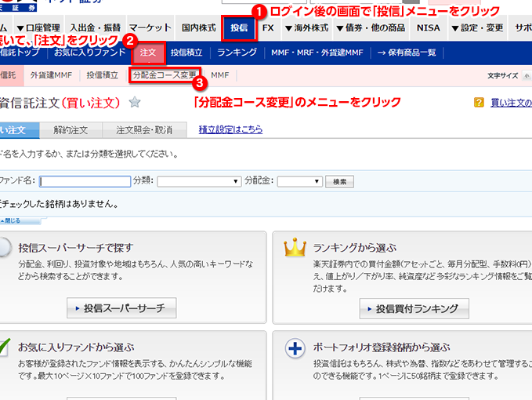The image size is (532, 400).
Task: Switch to the 解約注文 tab
Action: tap(71, 130)
